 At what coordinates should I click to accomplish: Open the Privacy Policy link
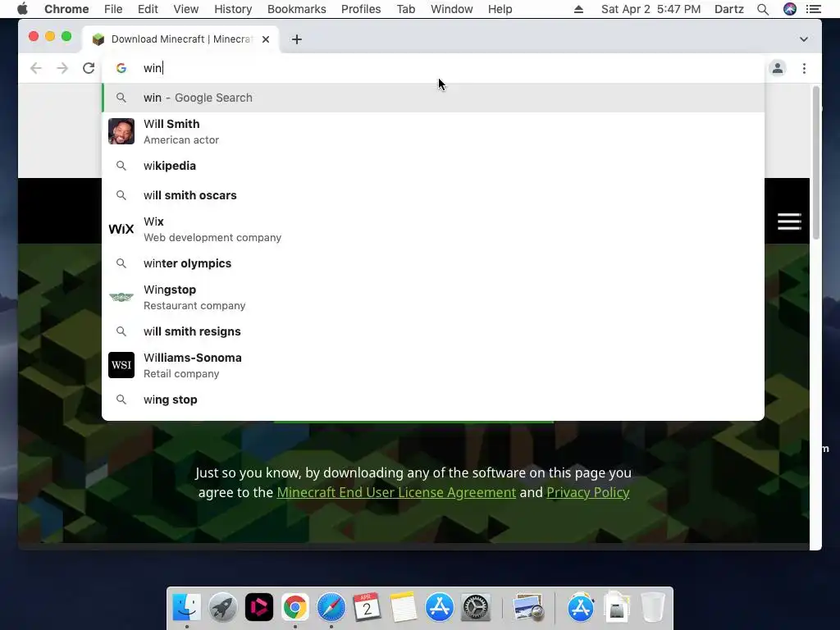pyautogui.click(x=587, y=492)
